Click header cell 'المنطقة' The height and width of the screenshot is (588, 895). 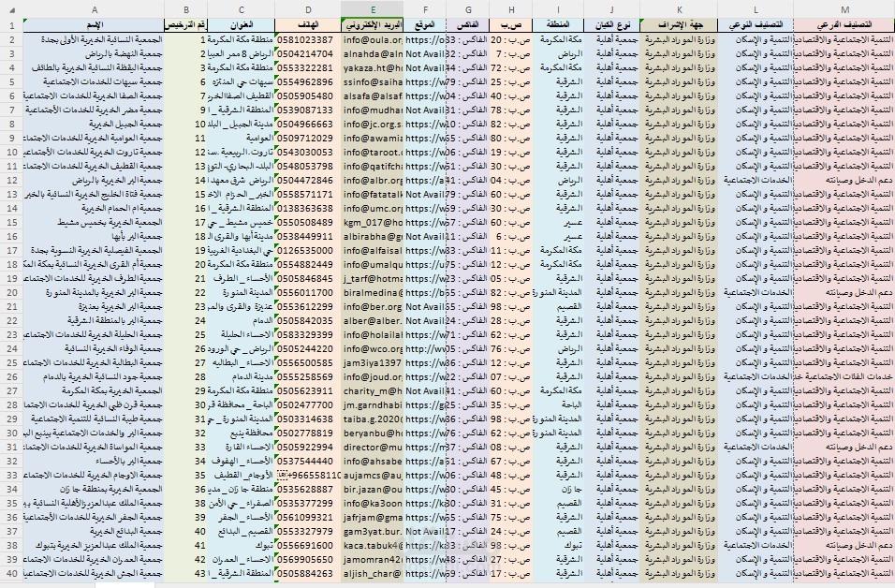[x=558, y=25]
